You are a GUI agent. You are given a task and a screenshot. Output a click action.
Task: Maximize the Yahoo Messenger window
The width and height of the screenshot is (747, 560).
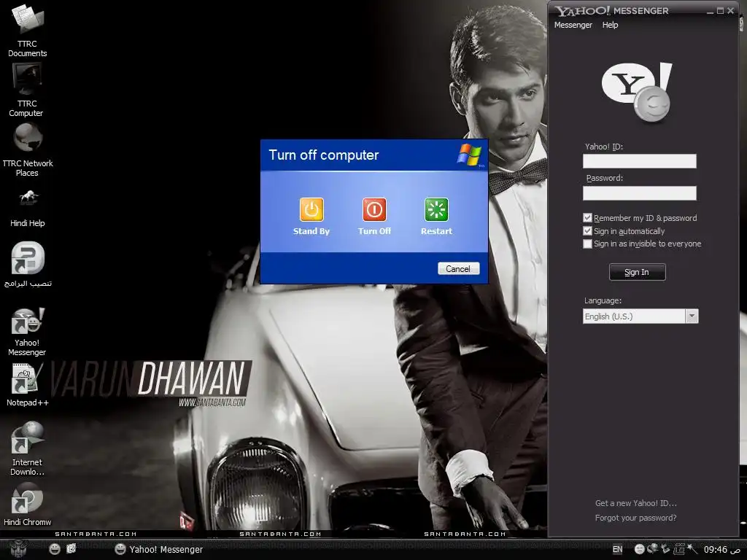(x=720, y=10)
